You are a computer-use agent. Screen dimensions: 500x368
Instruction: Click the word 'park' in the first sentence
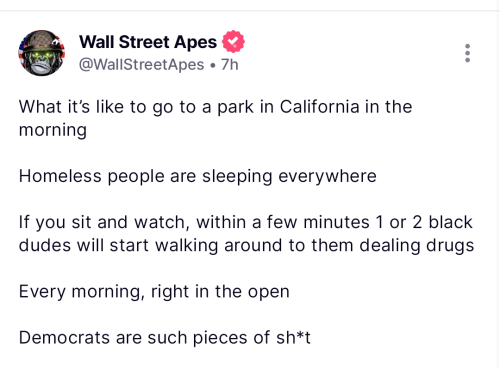(235, 107)
